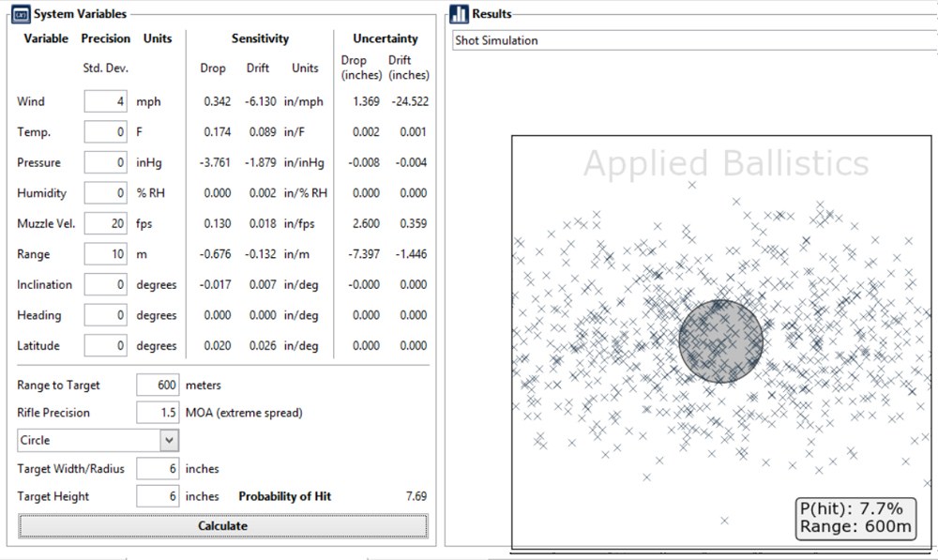Screen dimensions: 938x560
Task: Click the Probability of Hit value 7.69
Action: click(x=416, y=496)
